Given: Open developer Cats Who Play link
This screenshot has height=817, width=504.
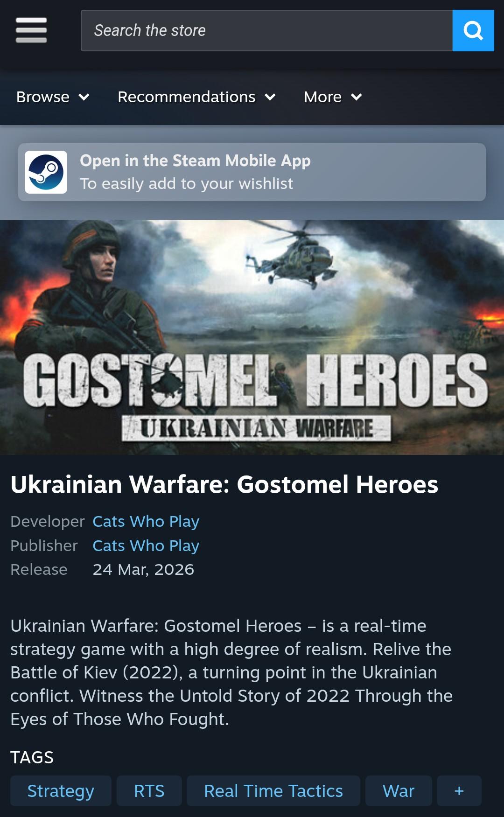Looking at the screenshot, I should 146,521.
